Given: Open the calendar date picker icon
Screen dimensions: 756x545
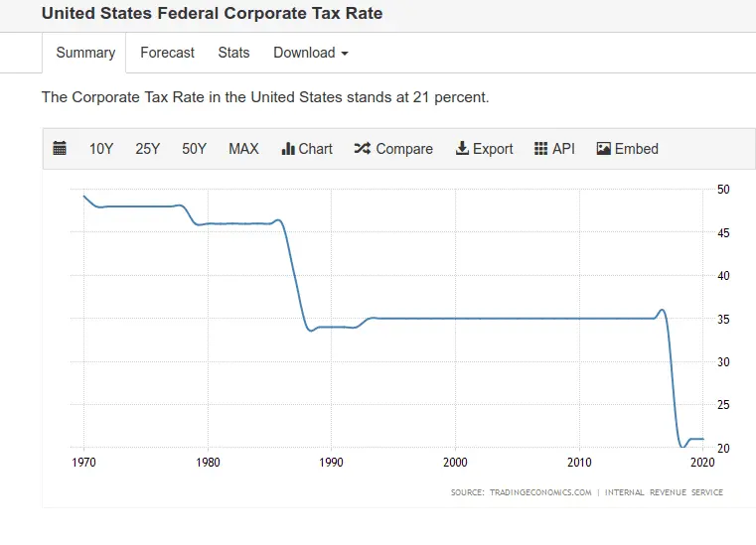Looking at the screenshot, I should pos(60,149).
